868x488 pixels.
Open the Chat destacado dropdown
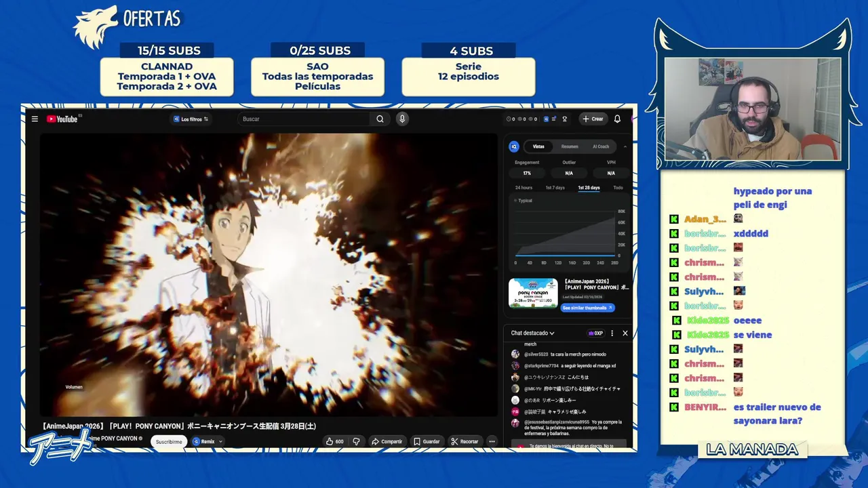click(x=533, y=333)
